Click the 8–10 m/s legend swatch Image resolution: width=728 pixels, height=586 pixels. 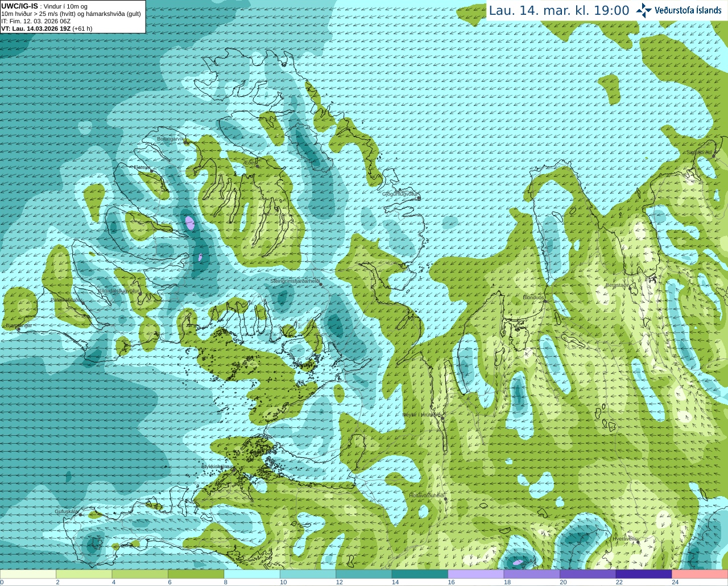click(252, 574)
